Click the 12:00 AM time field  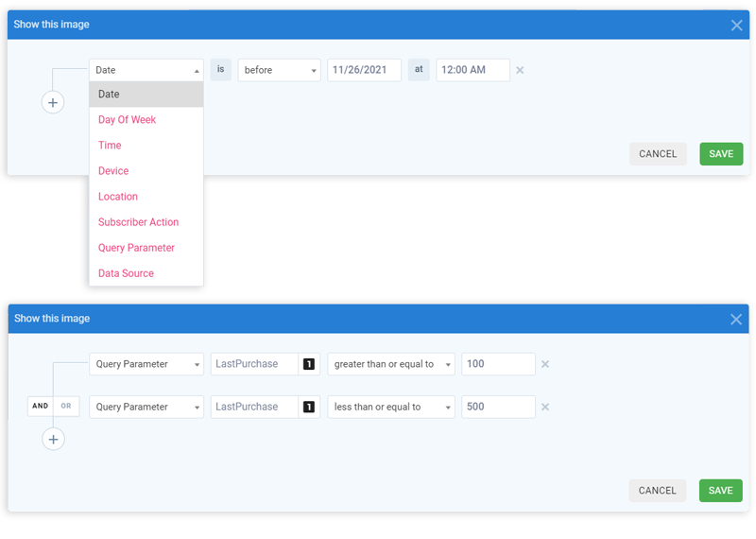click(472, 70)
